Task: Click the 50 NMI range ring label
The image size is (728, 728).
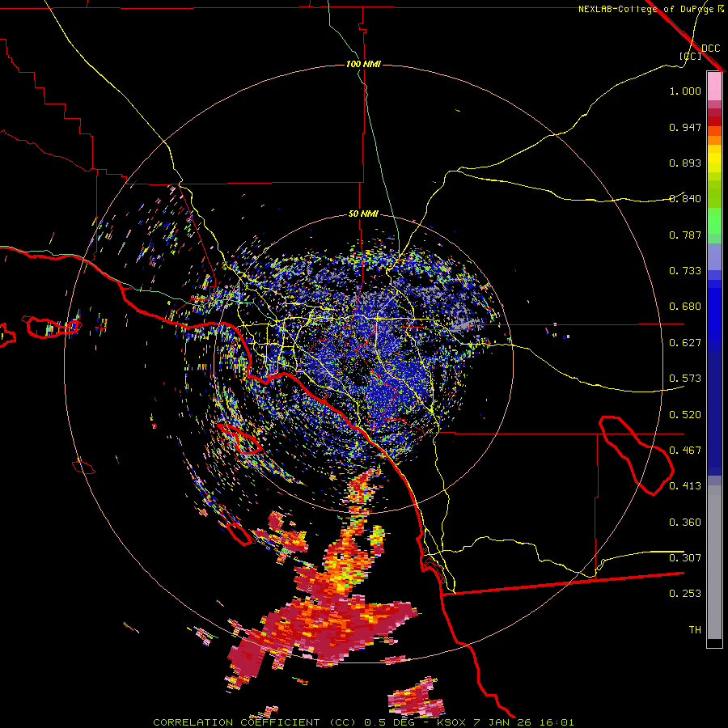Action: 363,214
